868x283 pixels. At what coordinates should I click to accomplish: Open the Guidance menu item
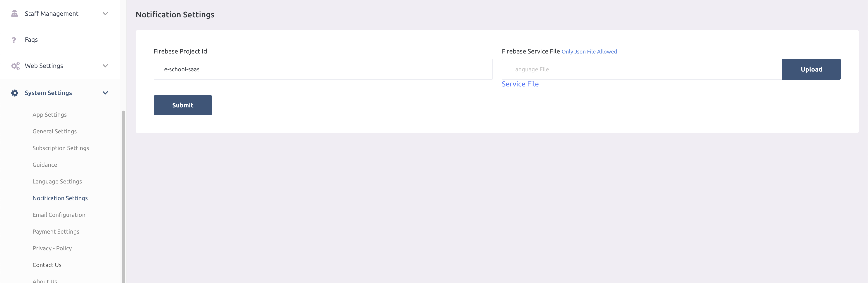(45, 165)
